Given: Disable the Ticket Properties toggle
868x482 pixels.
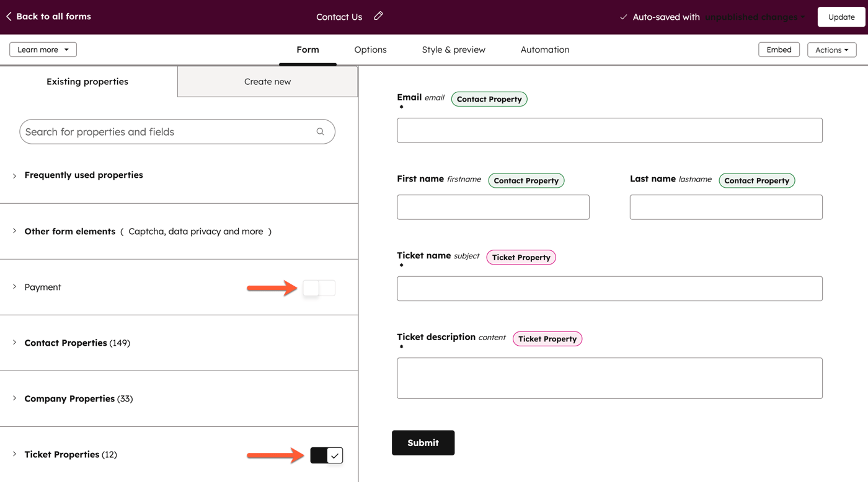Looking at the screenshot, I should pyautogui.click(x=327, y=455).
